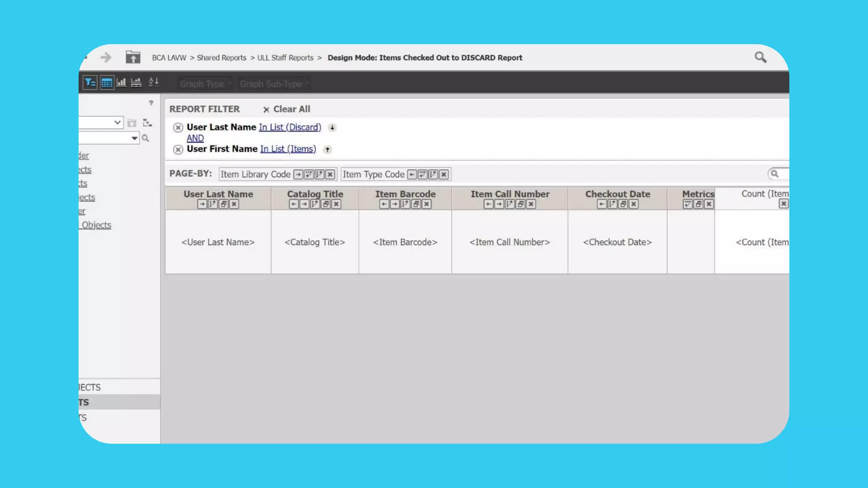Viewport: 868px width, 488px height.
Task: Remove the Checkout Date column
Action: (x=634, y=204)
